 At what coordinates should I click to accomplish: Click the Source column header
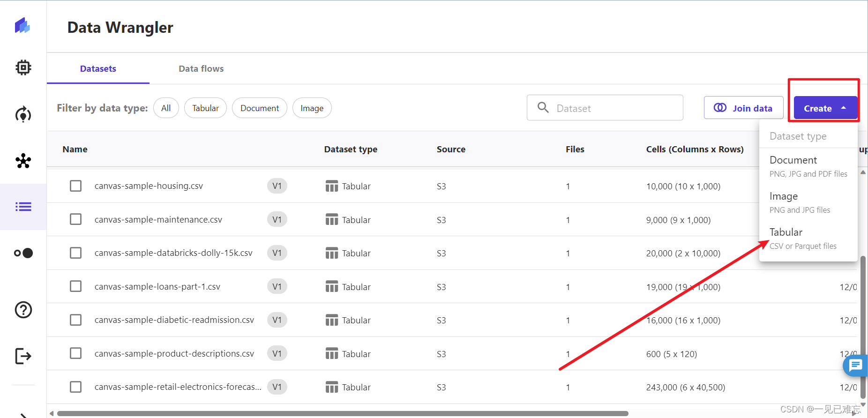point(451,149)
